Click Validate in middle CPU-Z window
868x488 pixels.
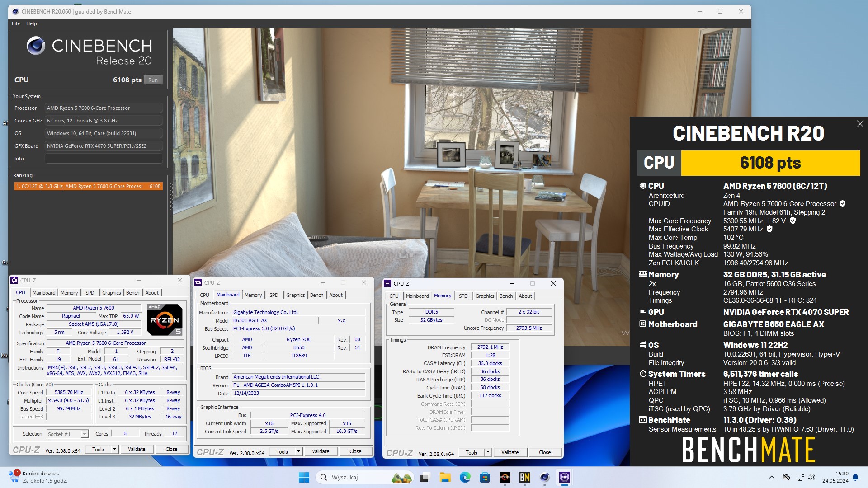coord(321,451)
